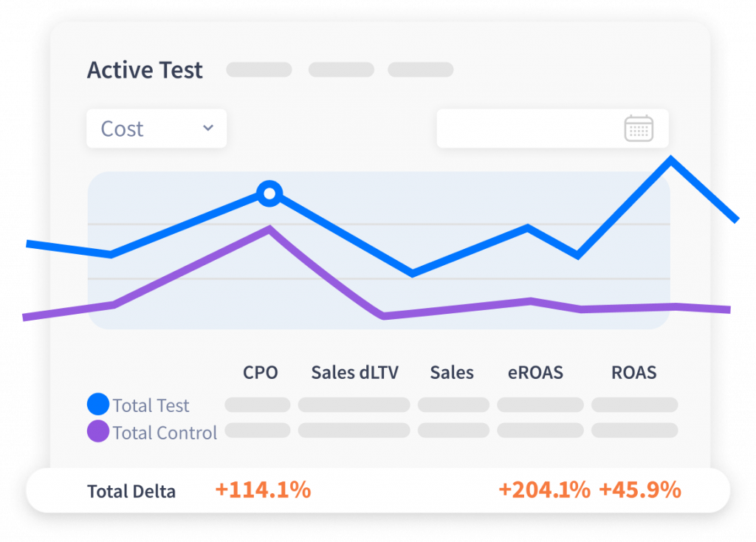Click the Total Delta row label
Viewport: 756px width, 542px height.
pos(131,491)
